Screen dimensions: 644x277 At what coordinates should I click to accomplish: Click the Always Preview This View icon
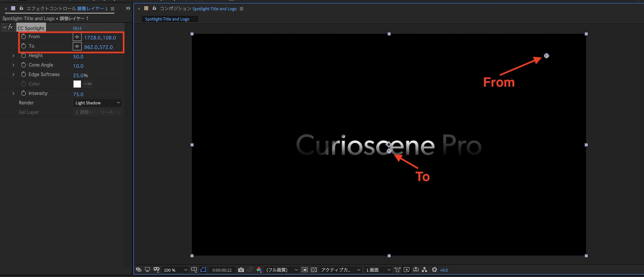tap(138, 270)
